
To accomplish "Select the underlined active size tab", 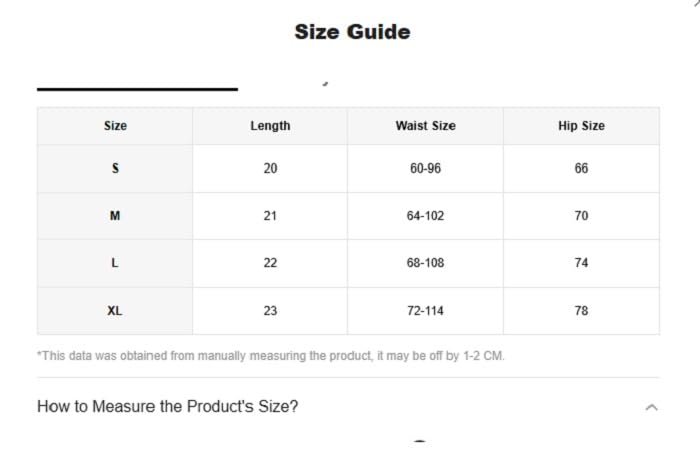I will (137, 82).
